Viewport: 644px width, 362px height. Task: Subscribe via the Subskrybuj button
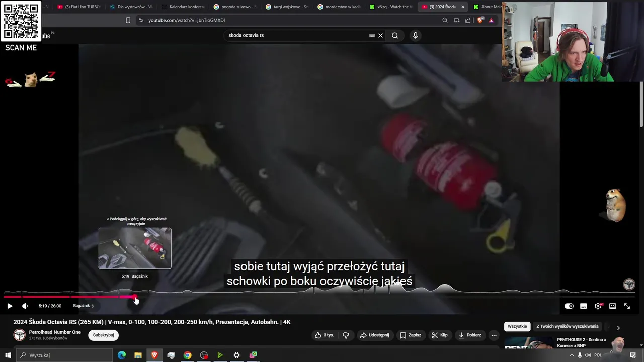tap(103, 335)
